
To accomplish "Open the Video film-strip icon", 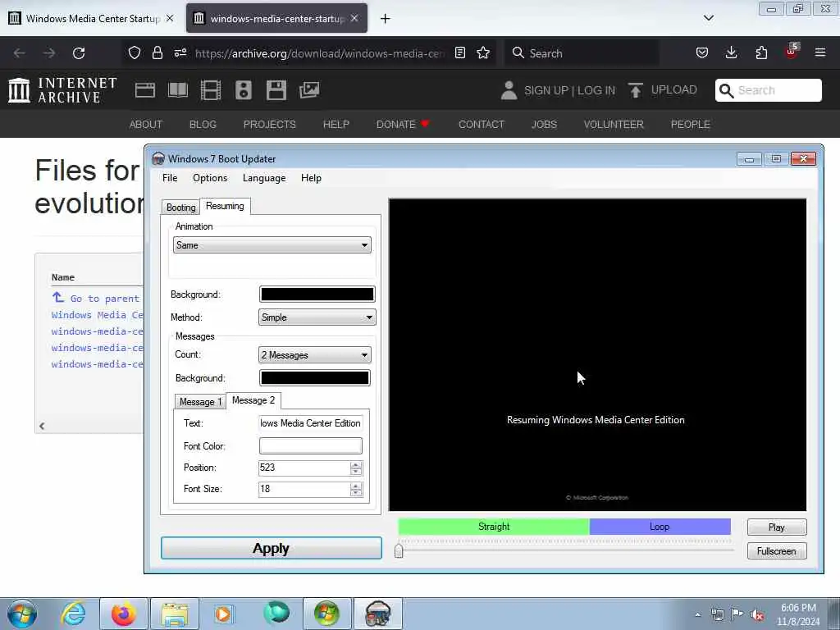I will tap(211, 90).
